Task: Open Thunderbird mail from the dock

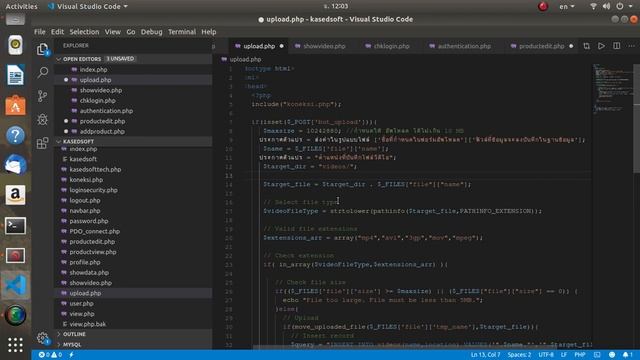Action: click(16, 165)
